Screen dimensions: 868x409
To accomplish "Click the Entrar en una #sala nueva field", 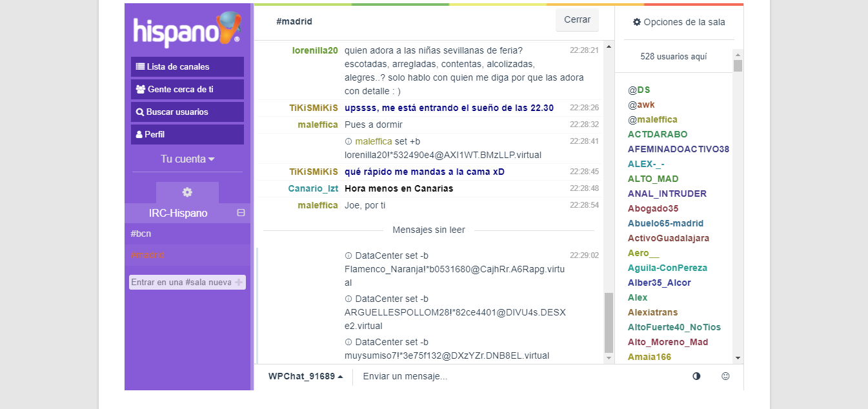I will (x=181, y=282).
